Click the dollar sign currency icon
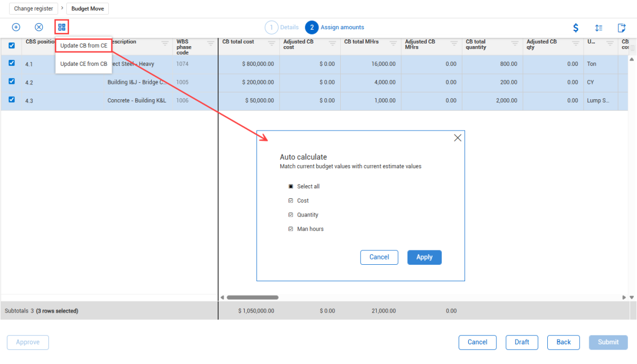The width and height of the screenshot is (637, 364). (x=575, y=28)
